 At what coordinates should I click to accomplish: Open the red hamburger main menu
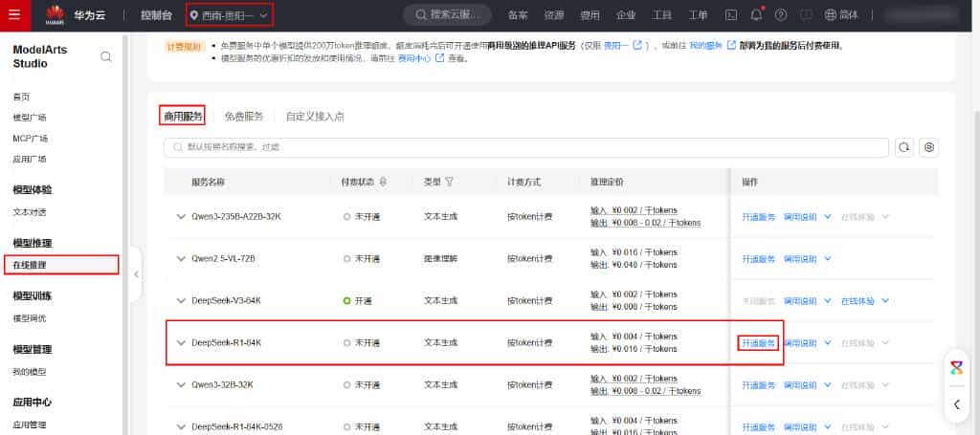(14, 15)
